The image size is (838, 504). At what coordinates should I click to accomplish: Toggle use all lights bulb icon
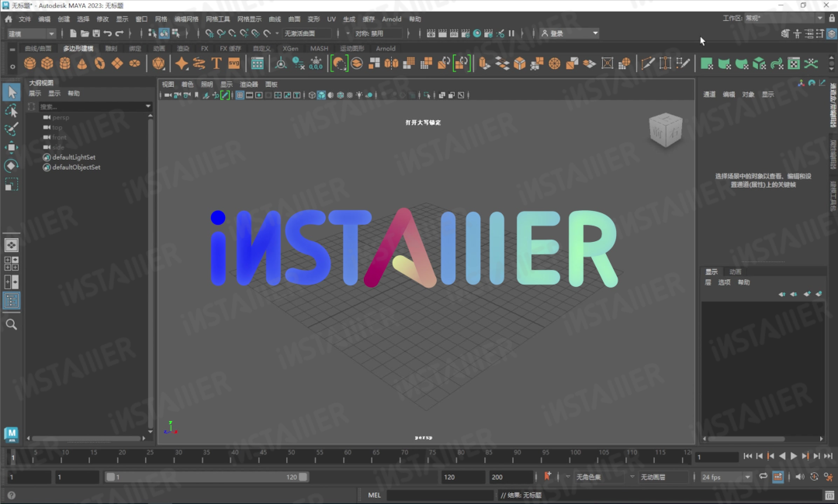(359, 95)
